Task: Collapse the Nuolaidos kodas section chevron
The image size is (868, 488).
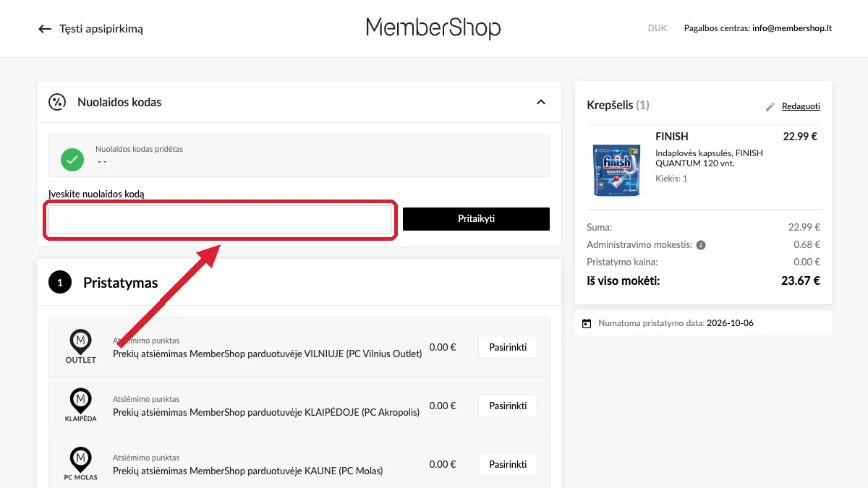Action: (x=540, y=102)
